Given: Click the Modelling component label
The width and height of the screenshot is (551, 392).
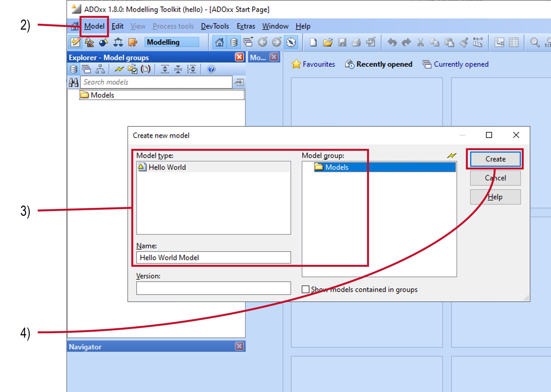Looking at the screenshot, I should click(172, 42).
